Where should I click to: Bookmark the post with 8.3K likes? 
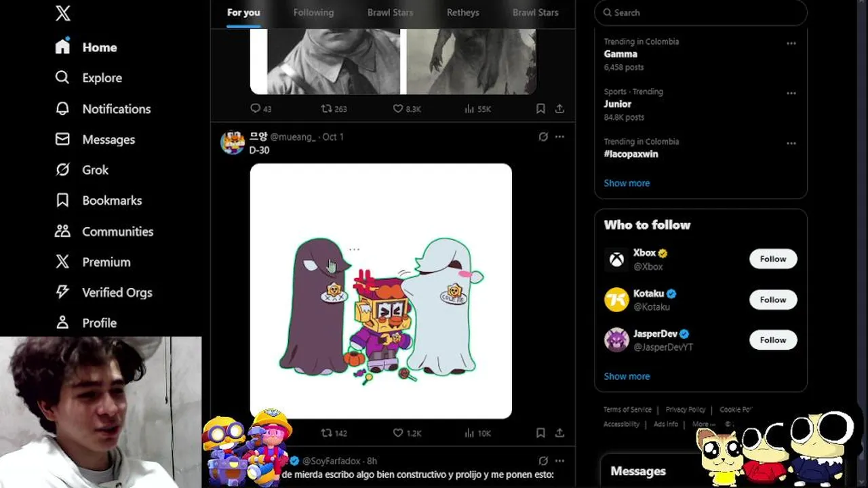[540, 108]
